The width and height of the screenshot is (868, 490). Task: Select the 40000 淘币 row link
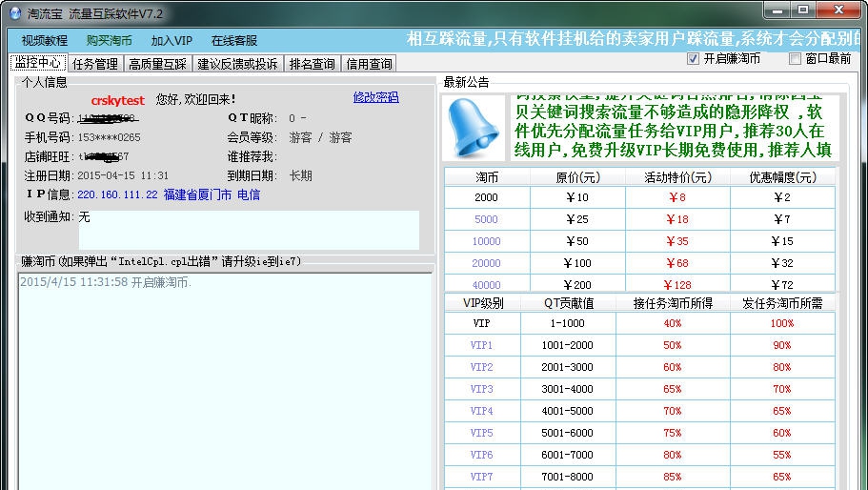click(x=486, y=285)
